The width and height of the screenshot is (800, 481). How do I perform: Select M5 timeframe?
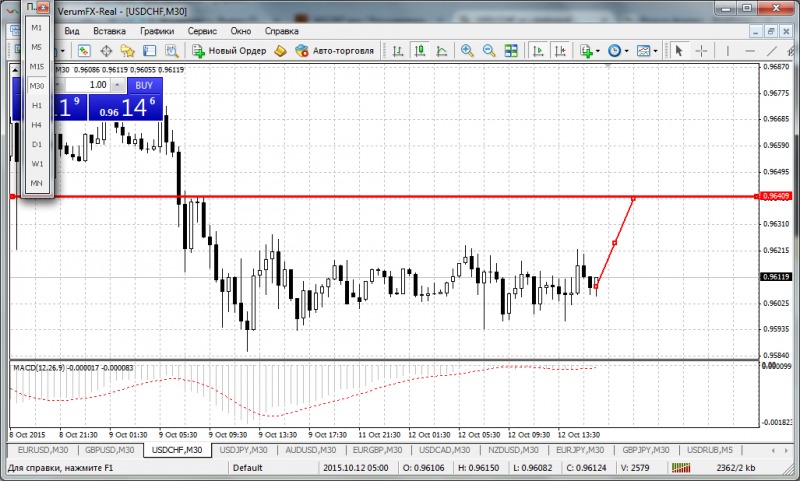coord(37,47)
